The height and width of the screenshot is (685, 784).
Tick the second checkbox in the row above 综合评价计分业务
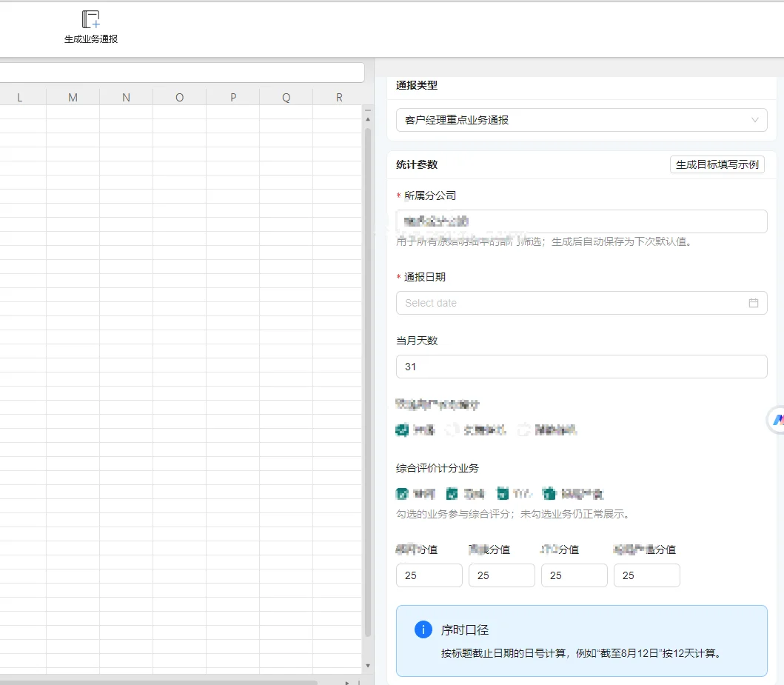tap(452, 430)
